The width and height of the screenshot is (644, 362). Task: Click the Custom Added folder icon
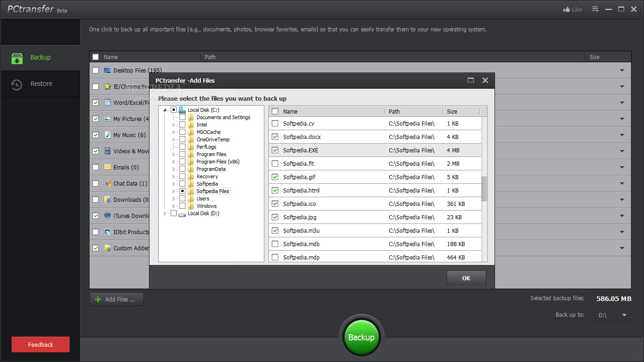coord(107,248)
